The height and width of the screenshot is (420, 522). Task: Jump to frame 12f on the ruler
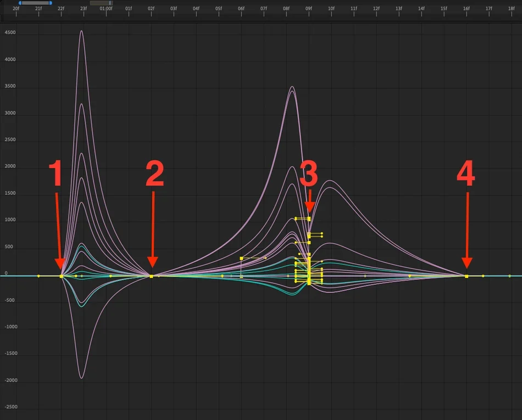(376, 9)
